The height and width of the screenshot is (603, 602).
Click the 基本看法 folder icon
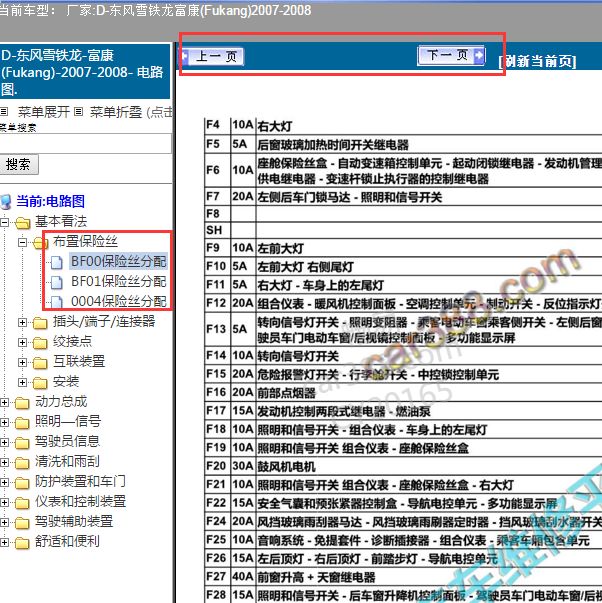(x=23, y=222)
